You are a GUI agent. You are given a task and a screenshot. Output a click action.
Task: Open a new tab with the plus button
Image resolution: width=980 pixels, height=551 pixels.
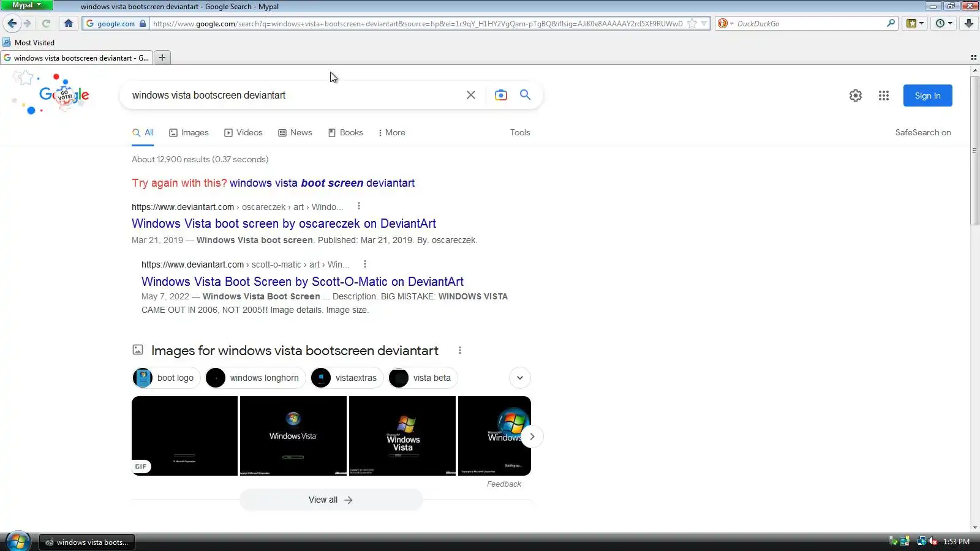point(162,58)
